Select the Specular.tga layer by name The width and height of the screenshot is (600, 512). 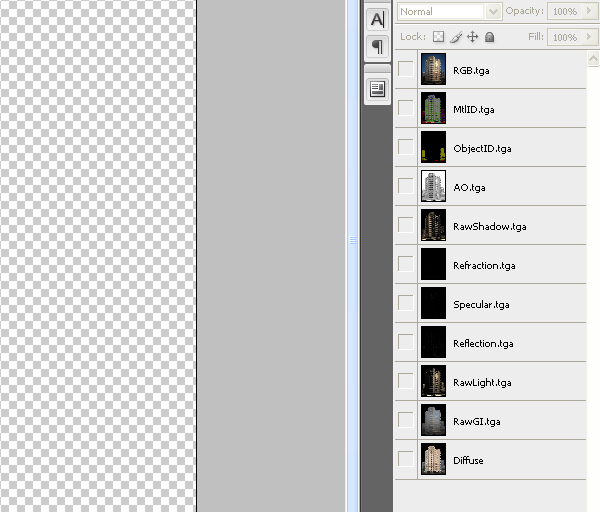[x=481, y=304]
